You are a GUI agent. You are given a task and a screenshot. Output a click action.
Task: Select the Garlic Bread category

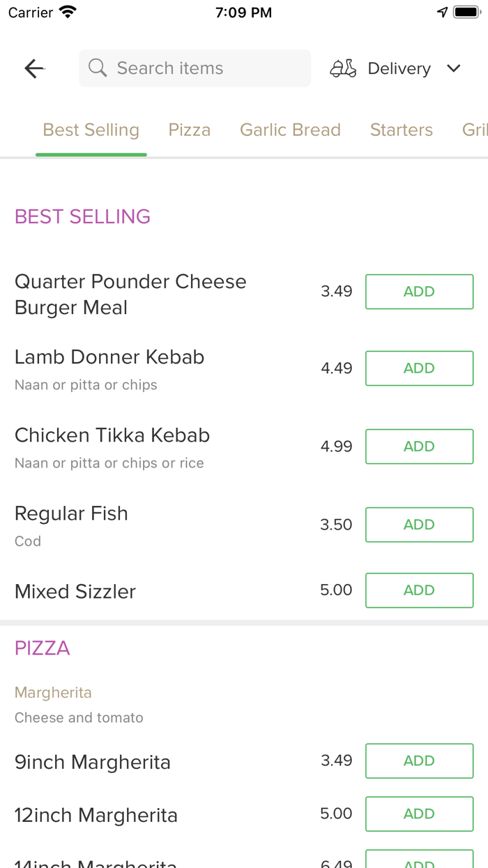click(x=290, y=129)
